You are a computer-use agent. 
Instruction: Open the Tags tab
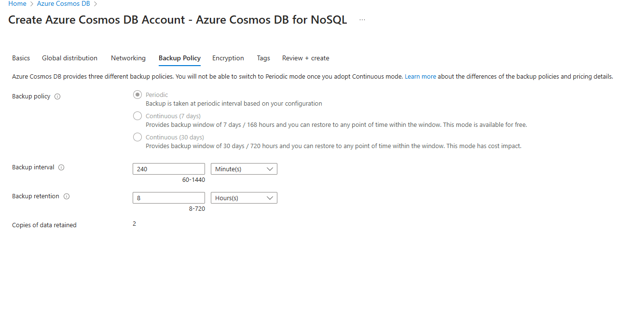pyautogui.click(x=263, y=58)
